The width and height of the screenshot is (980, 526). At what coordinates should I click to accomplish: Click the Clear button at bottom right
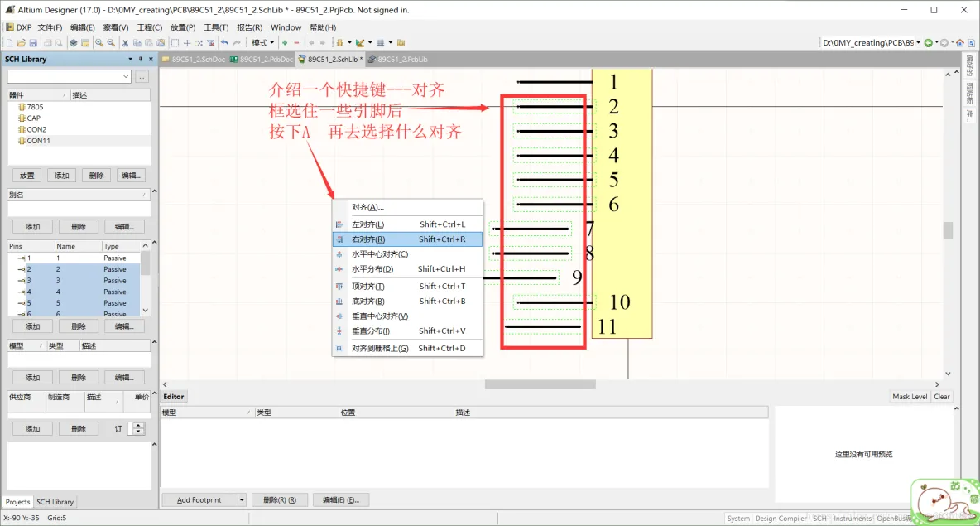coord(941,397)
